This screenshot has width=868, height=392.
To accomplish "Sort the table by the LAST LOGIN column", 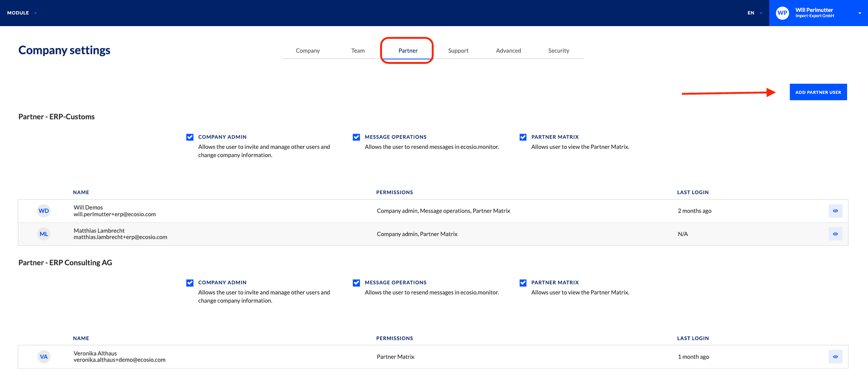I will point(693,192).
